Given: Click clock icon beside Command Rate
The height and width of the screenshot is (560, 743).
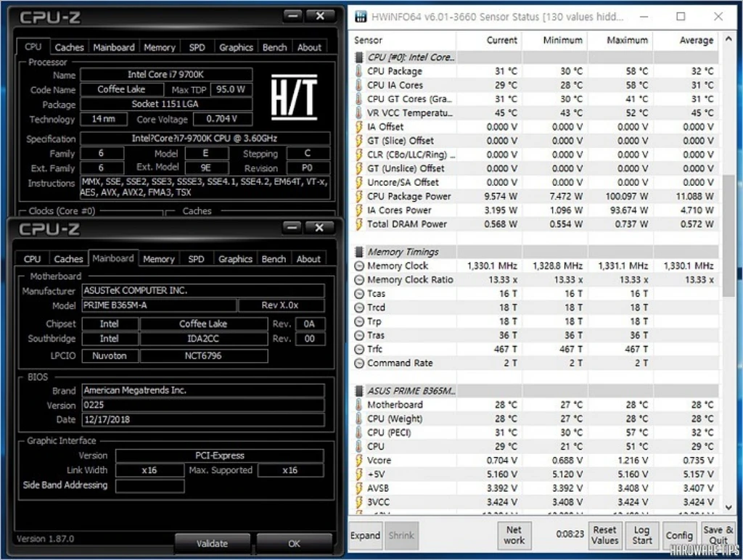Looking at the screenshot, I should coord(359,363).
